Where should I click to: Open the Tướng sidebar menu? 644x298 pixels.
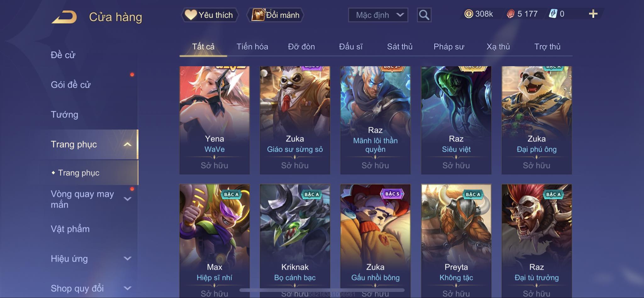64,115
